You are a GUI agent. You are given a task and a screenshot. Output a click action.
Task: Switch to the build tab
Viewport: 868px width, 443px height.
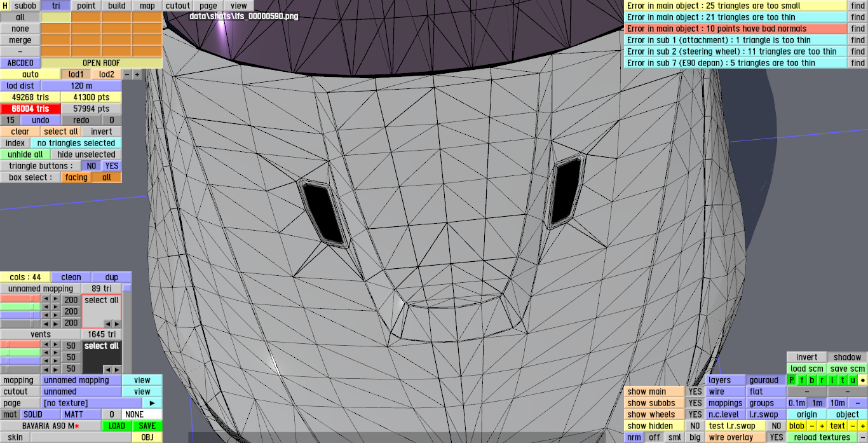click(x=117, y=6)
